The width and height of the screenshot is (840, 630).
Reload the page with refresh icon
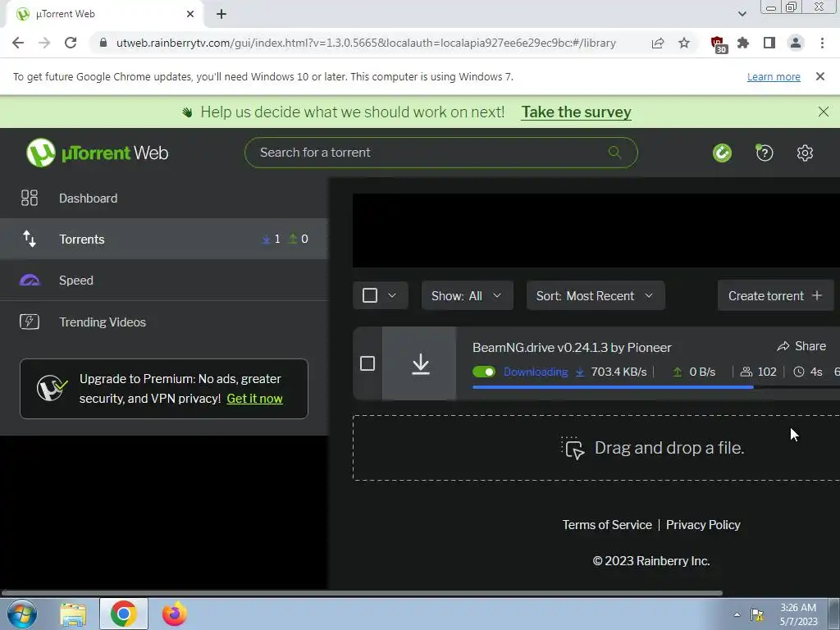point(71,43)
